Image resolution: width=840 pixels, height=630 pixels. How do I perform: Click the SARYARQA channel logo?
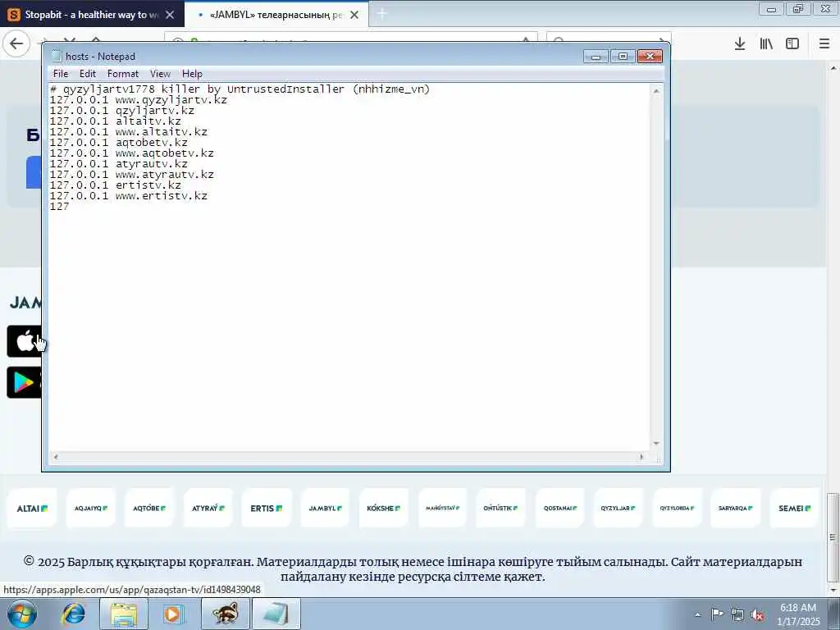[x=736, y=508]
